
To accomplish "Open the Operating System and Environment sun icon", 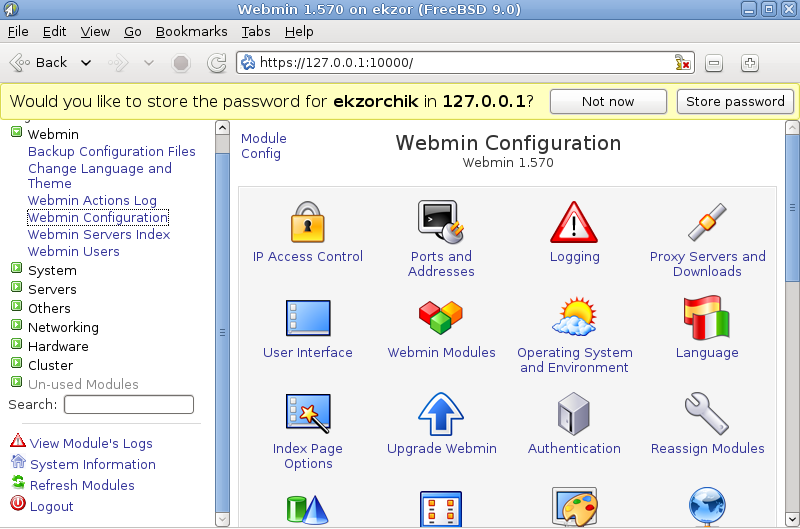I will tap(574, 317).
